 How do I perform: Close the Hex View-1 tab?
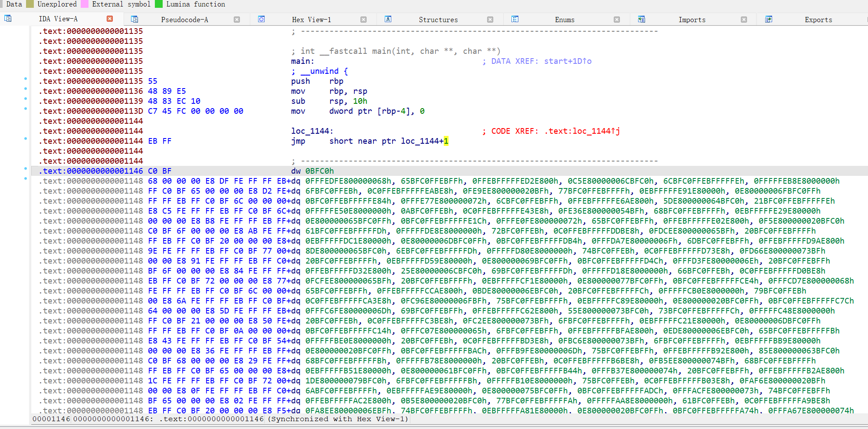click(364, 20)
